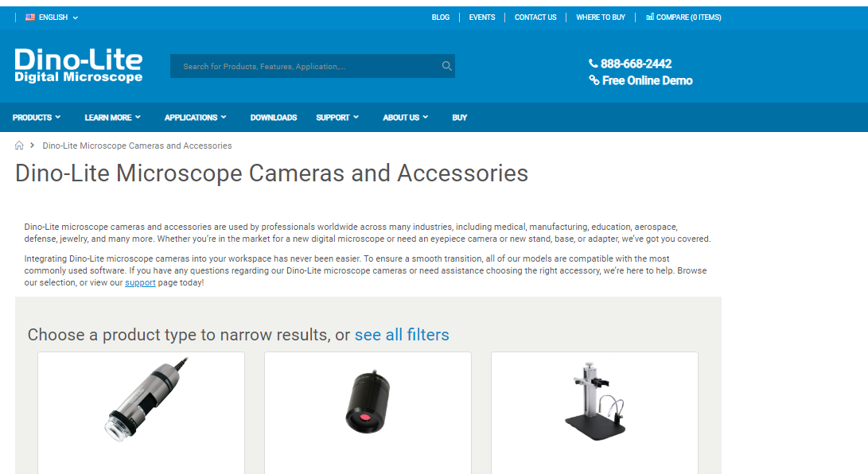Open the Buy menu item
The height and width of the screenshot is (474, 868).
point(460,117)
